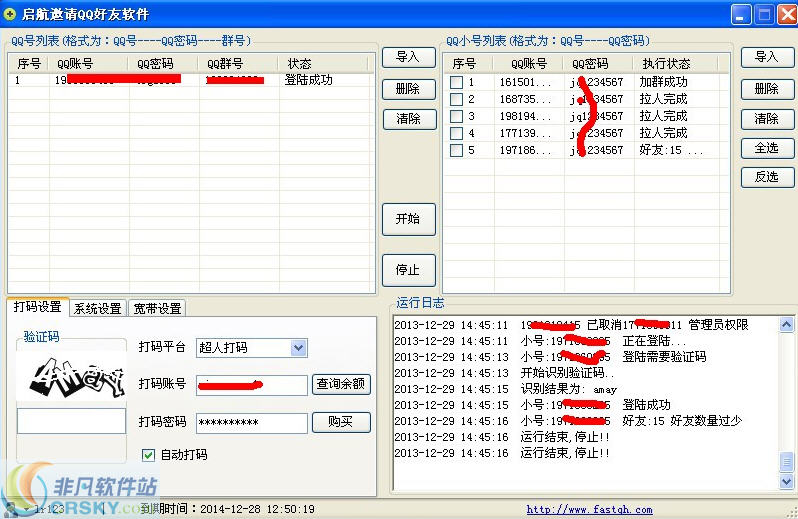Tick the checkbox for small account row 5
Viewport: 798px width, 519px height.
[457, 150]
